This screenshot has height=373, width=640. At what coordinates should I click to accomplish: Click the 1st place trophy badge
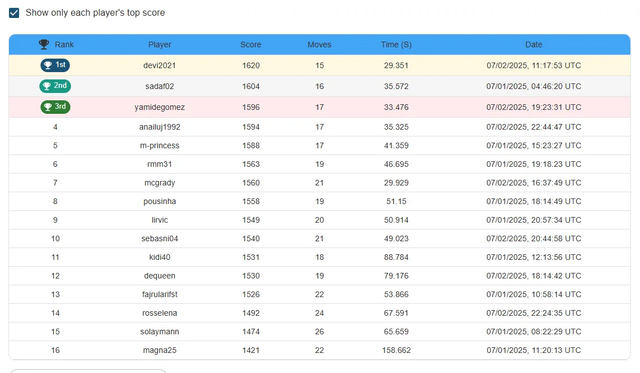pyautogui.click(x=55, y=65)
